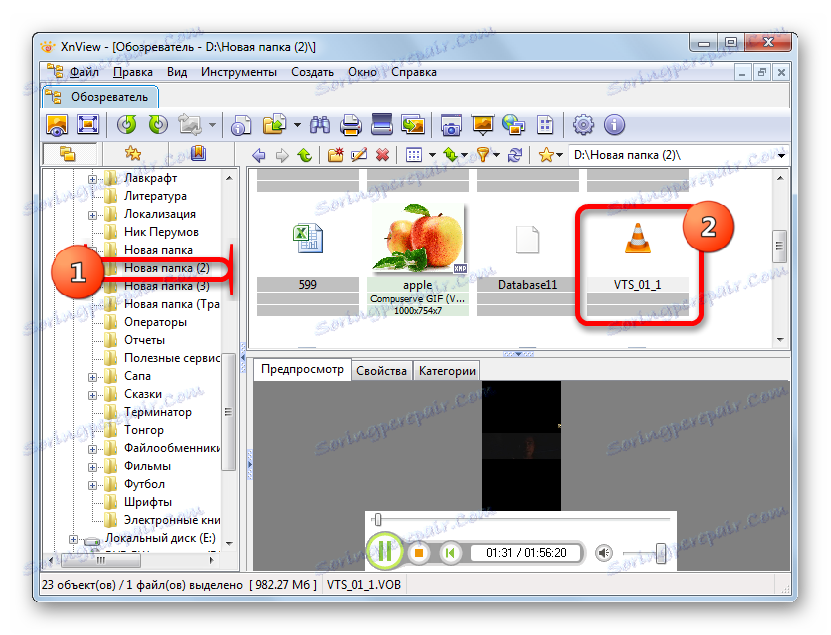This screenshot has width=831, height=635.
Task: Open the Файл menu
Action: tap(84, 72)
